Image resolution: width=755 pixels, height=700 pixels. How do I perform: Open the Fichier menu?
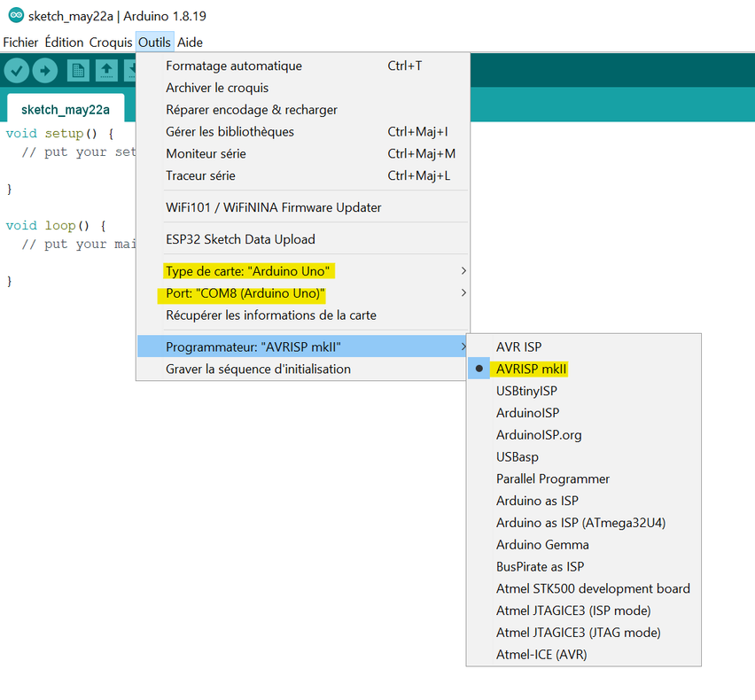click(20, 42)
